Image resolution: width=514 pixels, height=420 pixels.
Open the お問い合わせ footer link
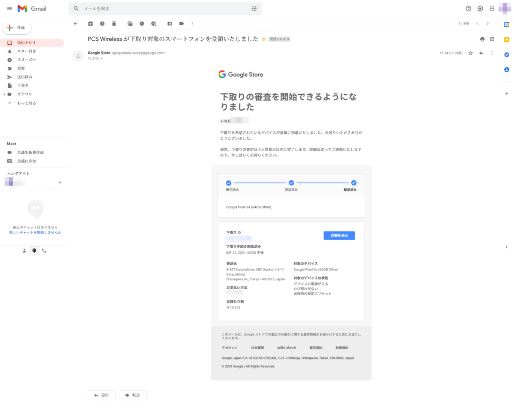tap(287, 348)
